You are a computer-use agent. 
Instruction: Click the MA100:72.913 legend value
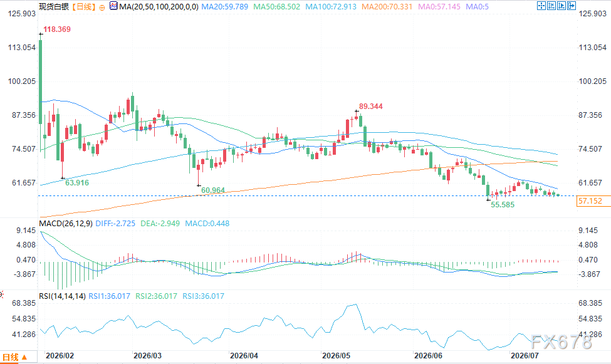(x=331, y=7)
